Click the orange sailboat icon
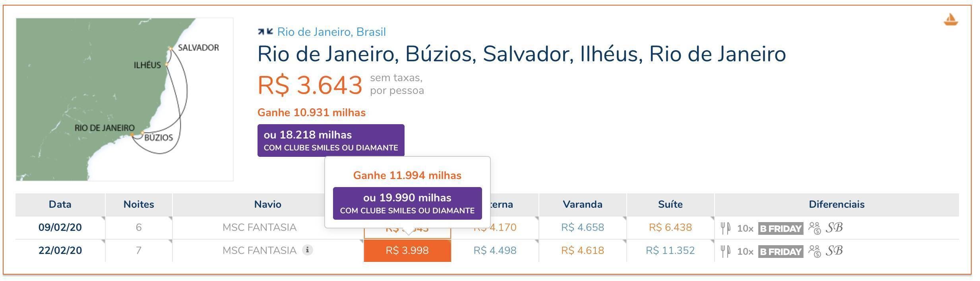This screenshot has width=980, height=281. pos(951,20)
